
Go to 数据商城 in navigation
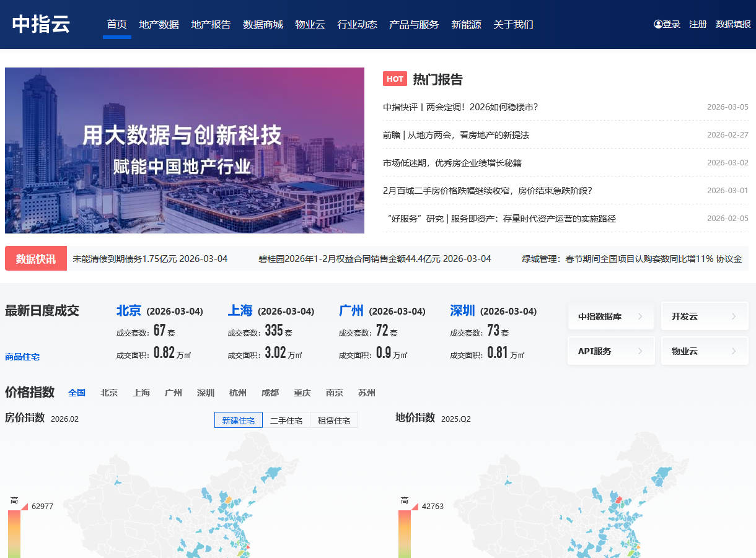pos(263,25)
